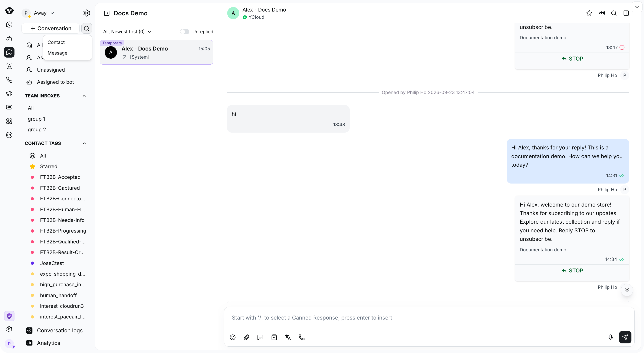Screen dimensions: 644x353
Task: Search within chat using header magnifier icon
Action: [614, 13]
